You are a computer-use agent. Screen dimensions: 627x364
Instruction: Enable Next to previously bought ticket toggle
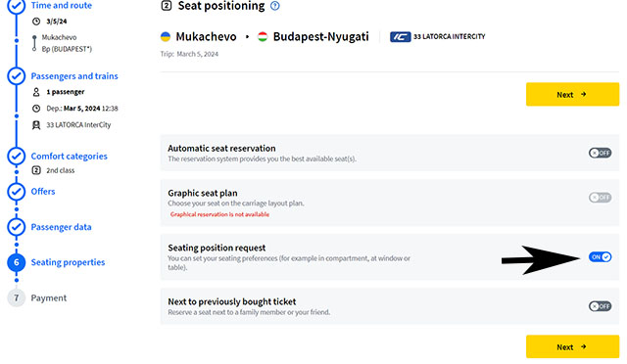600,306
